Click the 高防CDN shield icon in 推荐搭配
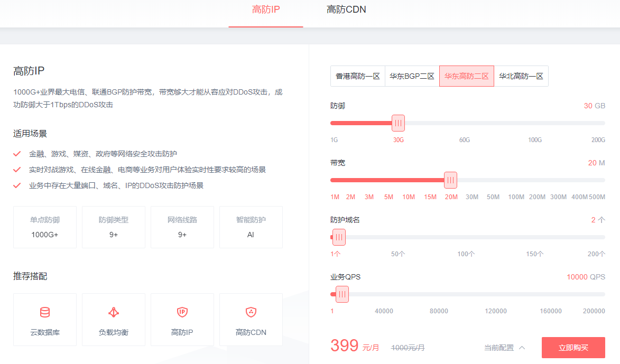Viewport: 620px width, 364px height. (x=251, y=313)
